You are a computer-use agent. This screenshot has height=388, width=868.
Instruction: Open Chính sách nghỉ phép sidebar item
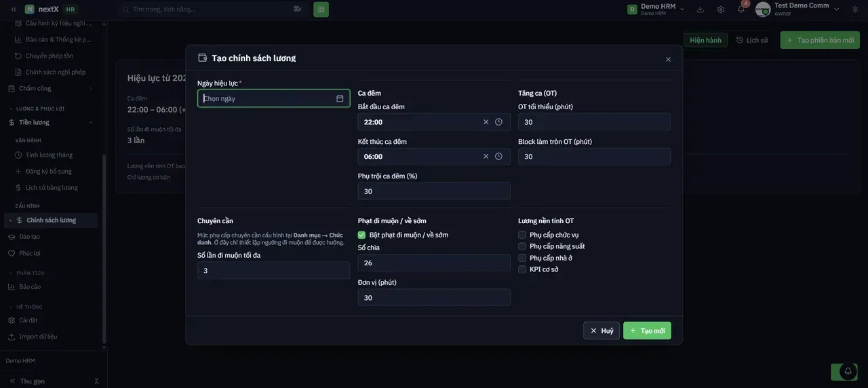[x=51, y=72]
